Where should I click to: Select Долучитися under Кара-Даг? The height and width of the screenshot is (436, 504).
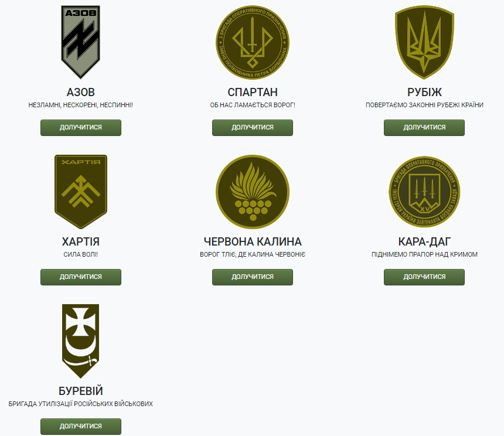point(424,277)
